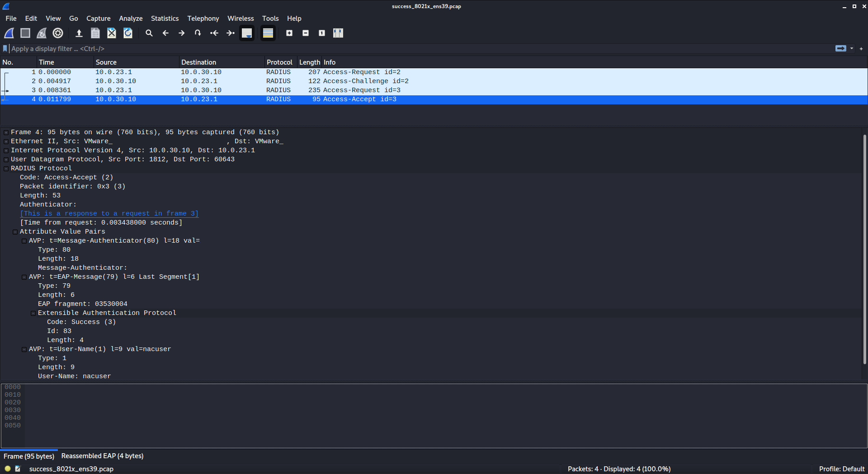Collapse the RADIUS Protocol tree node
This screenshot has height=474, width=868.
6,169
